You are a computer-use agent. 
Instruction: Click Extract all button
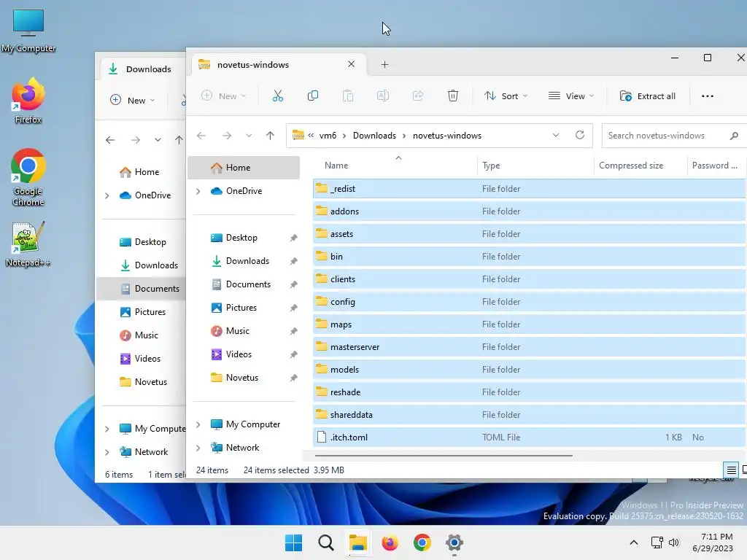648,96
